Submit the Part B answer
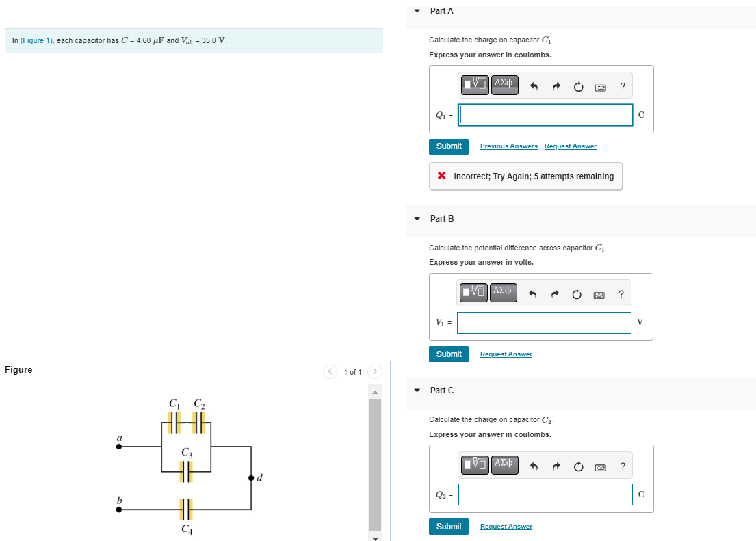 [x=448, y=354]
